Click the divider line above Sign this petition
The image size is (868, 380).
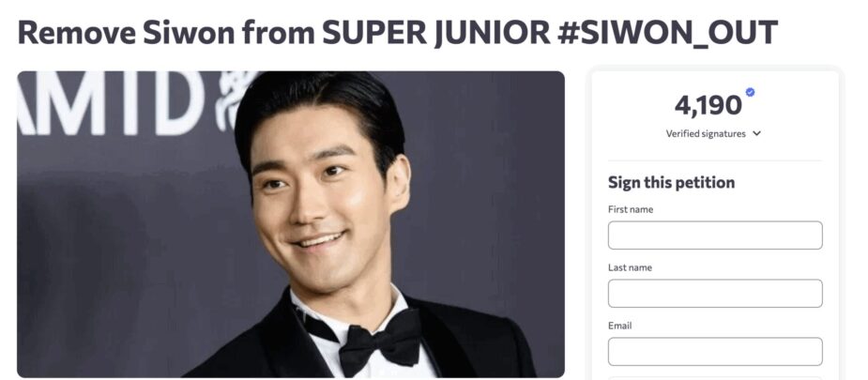715,160
